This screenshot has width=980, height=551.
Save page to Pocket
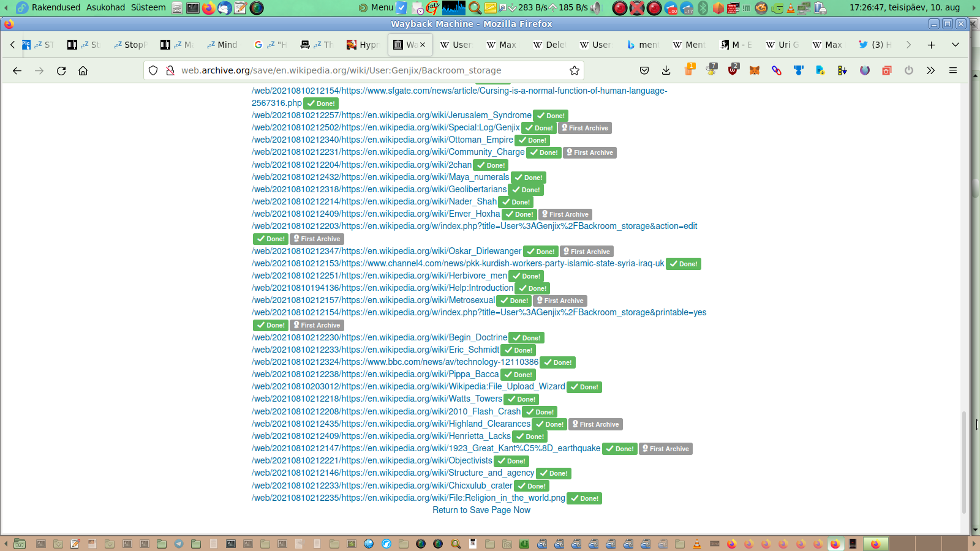(644, 70)
